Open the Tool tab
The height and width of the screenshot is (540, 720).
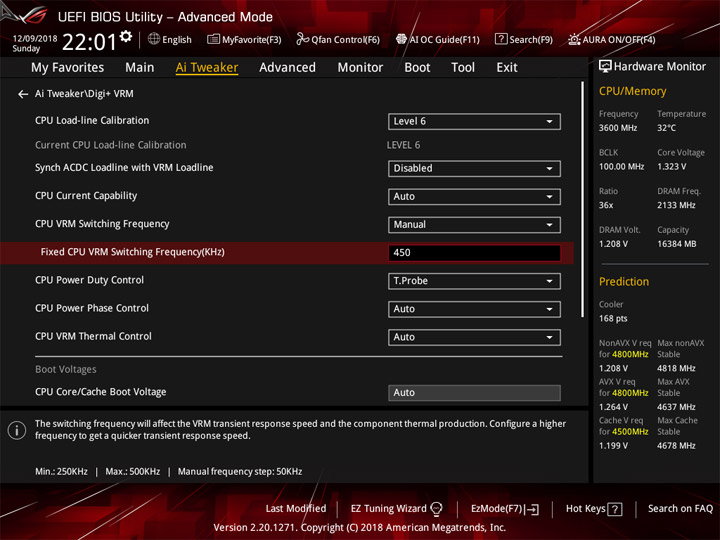(463, 68)
